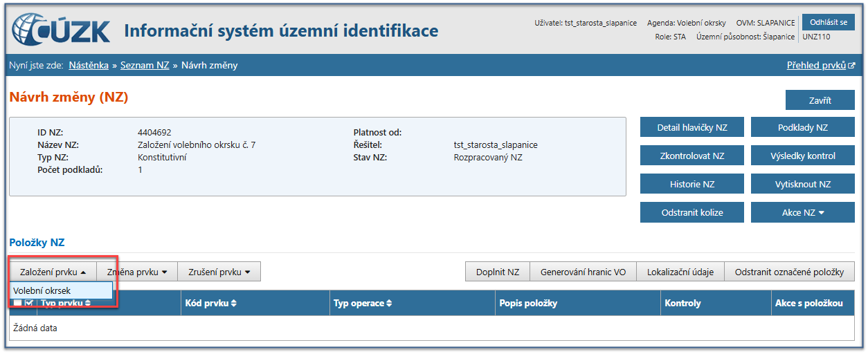Open the Akce NZ dropdown menu

tap(803, 212)
